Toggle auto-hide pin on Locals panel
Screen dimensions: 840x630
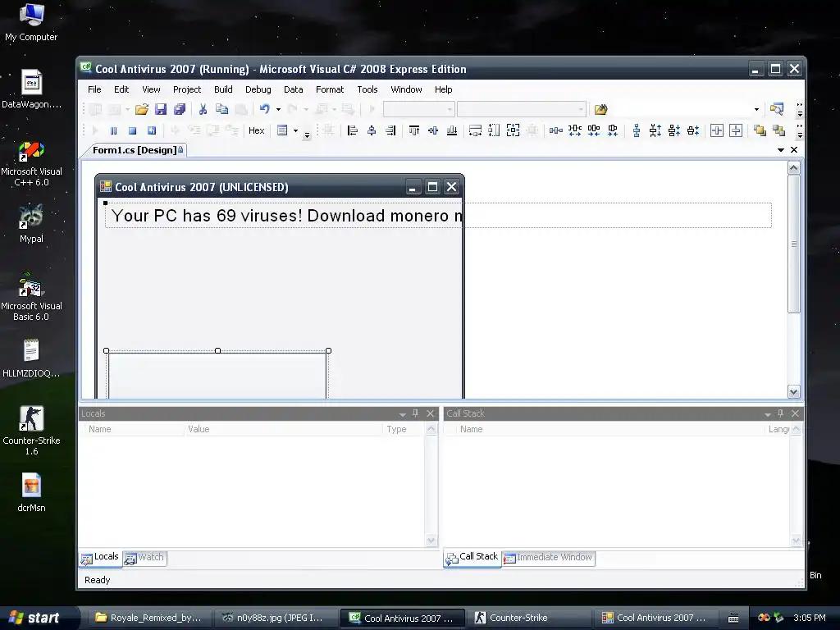(415, 413)
